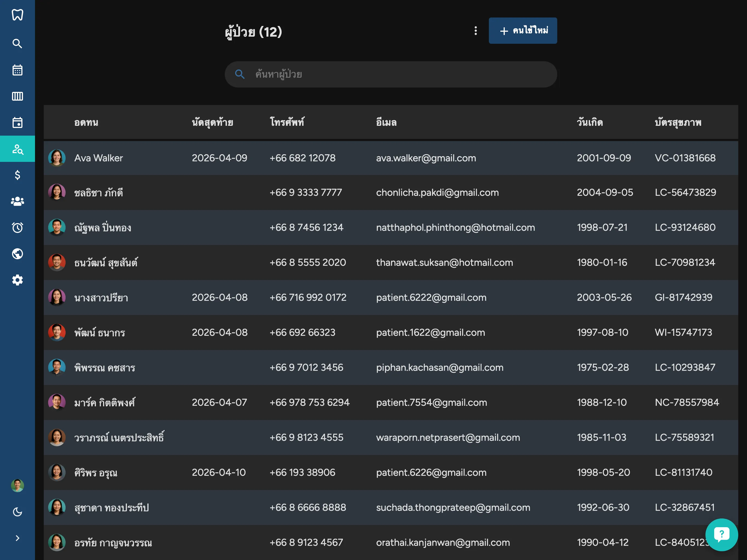Viewport: 747px width, 560px height.
Task: Open the staff group icon in sidebar
Action: point(17,201)
